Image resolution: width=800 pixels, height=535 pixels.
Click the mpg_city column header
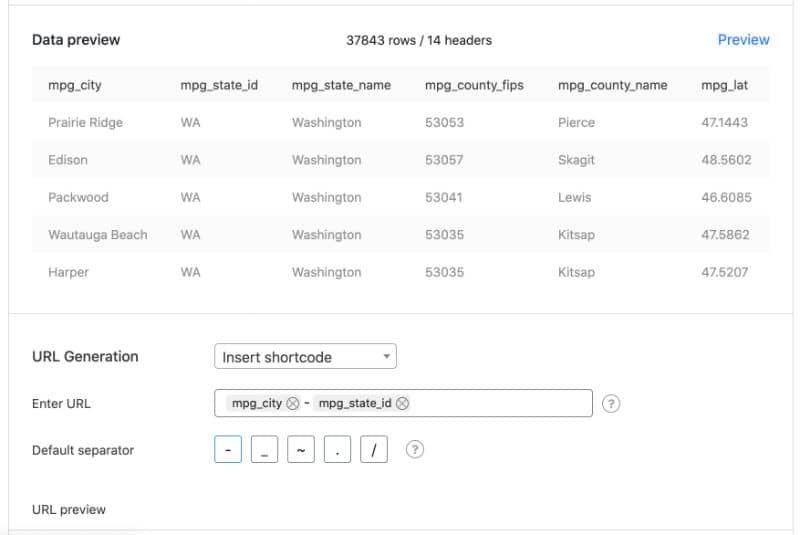pos(74,85)
